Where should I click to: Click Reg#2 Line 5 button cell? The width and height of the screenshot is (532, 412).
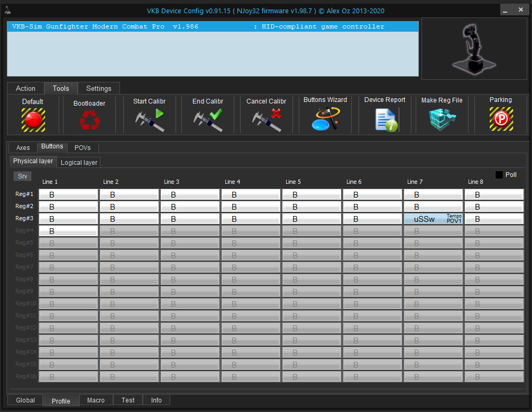[x=311, y=207]
